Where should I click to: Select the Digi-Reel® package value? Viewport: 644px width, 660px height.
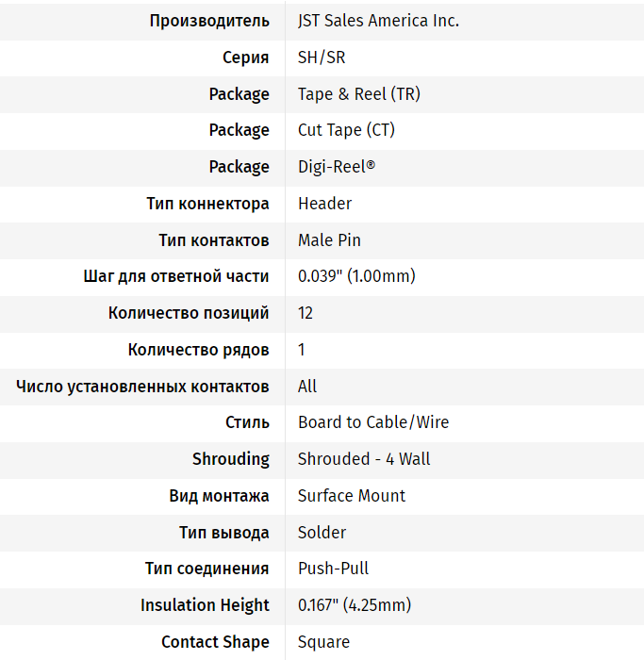[x=336, y=167]
